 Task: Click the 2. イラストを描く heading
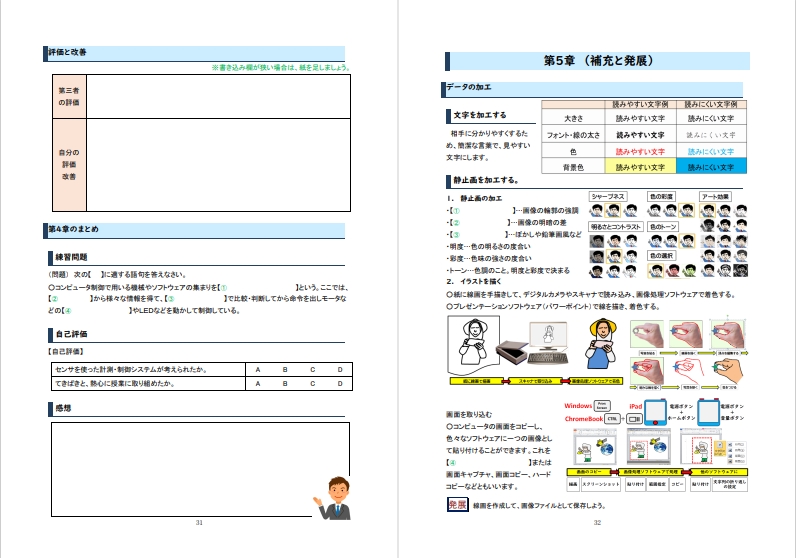(474, 281)
